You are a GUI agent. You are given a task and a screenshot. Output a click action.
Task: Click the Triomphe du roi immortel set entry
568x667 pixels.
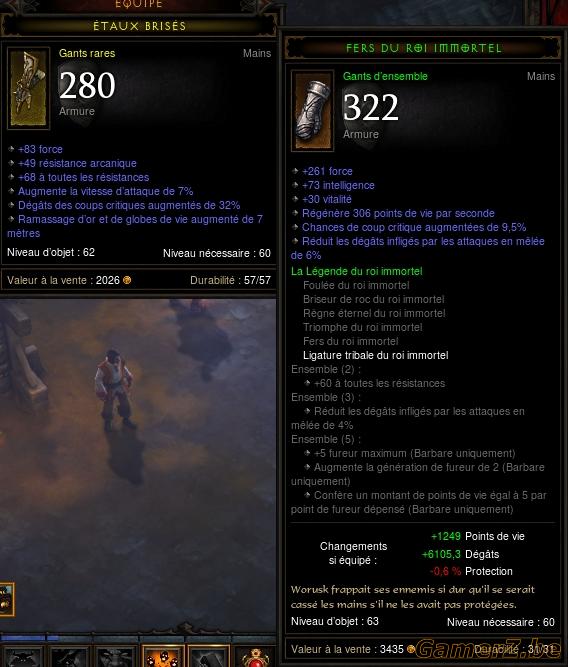[x=362, y=327]
